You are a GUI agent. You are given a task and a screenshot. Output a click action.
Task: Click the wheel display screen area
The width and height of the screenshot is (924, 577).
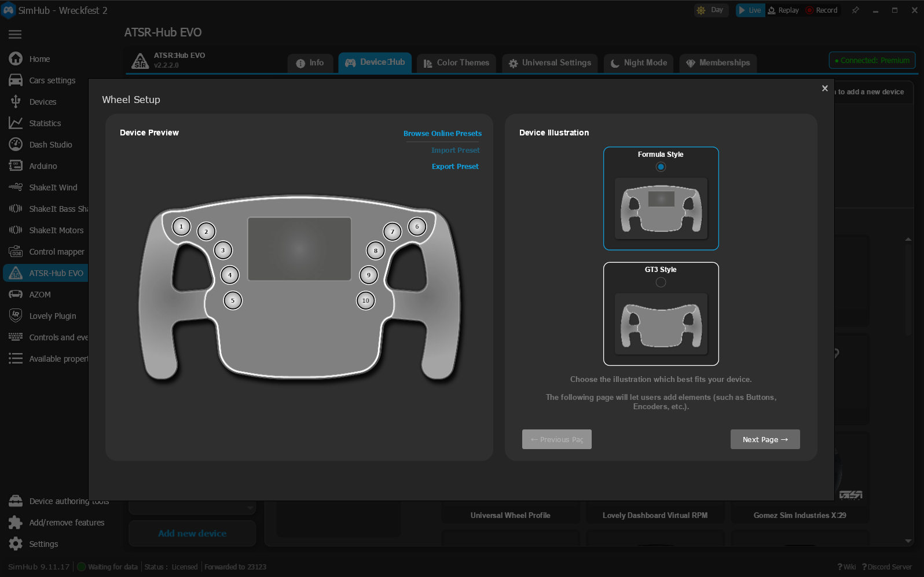click(299, 249)
